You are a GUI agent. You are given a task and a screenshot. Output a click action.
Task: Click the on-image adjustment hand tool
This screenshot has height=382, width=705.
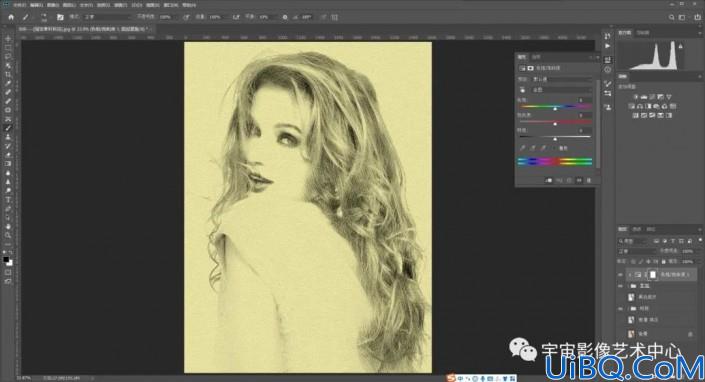coord(522,89)
